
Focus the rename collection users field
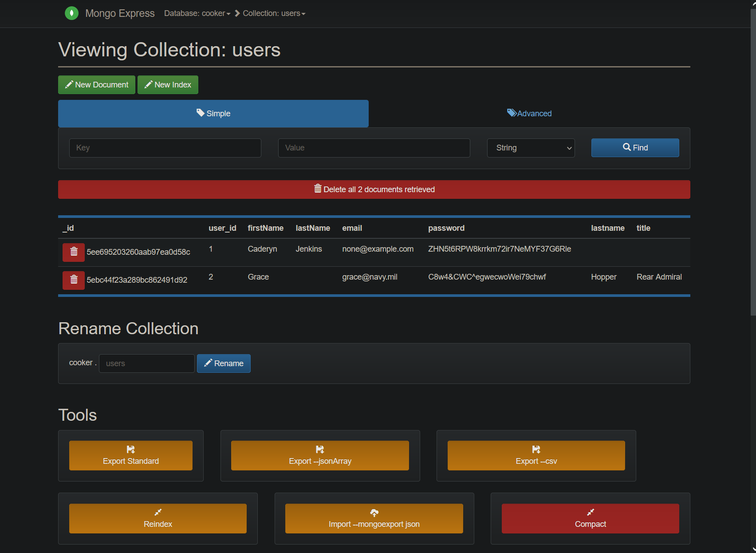[x=146, y=363]
